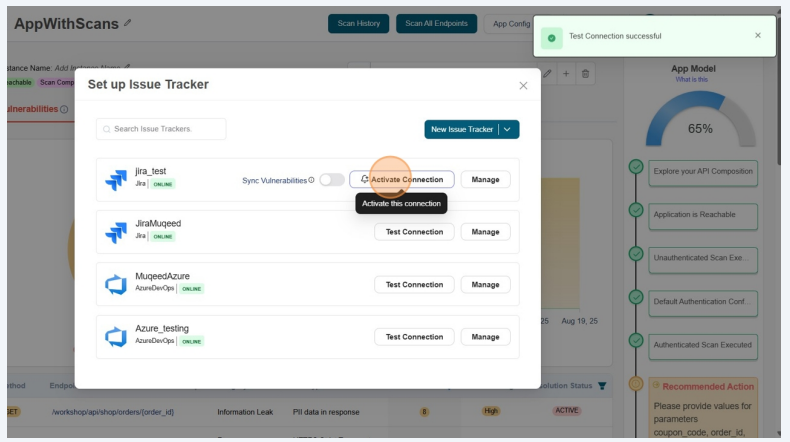The height and width of the screenshot is (442, 790).
Task: Select the Vulnerabilities tab
Action: (x=30, y=109)
